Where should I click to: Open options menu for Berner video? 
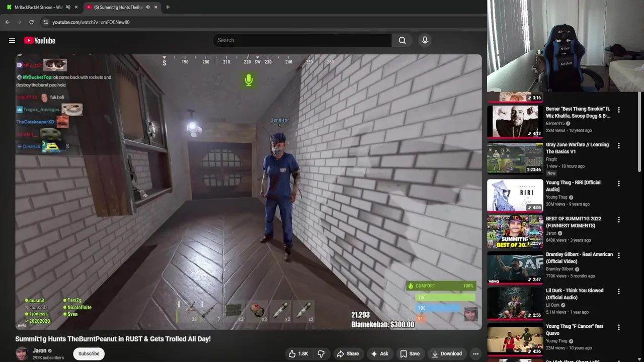[x=619, y=110]
